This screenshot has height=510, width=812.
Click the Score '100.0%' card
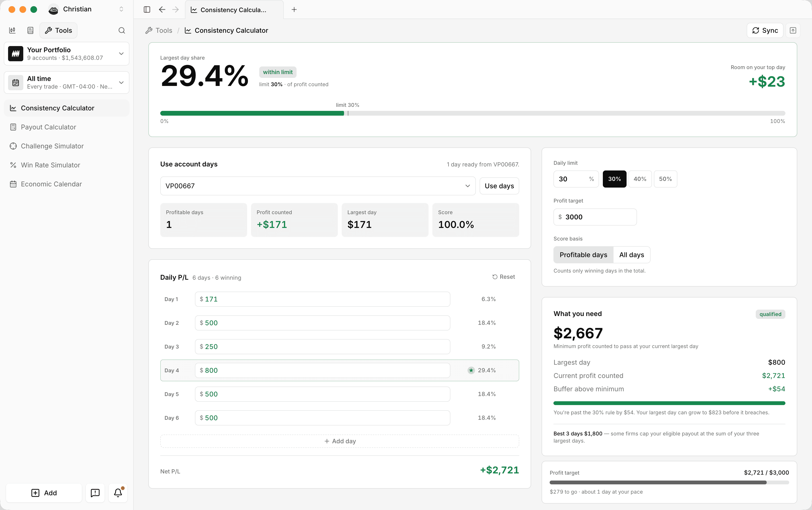click(x=476, y=220)
